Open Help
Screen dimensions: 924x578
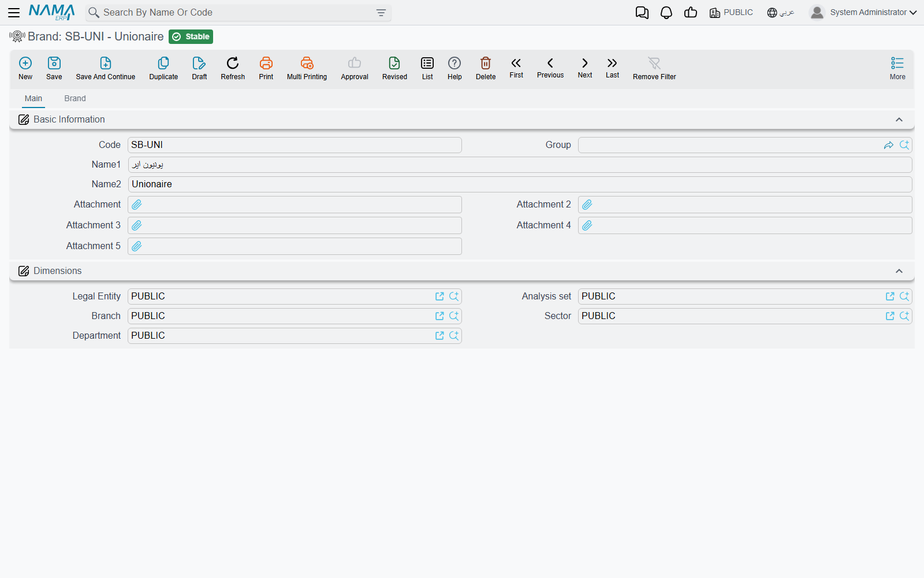454,68
